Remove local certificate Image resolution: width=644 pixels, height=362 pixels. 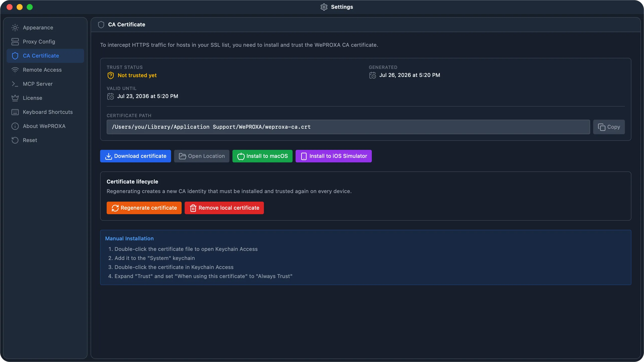coord(224,208)
